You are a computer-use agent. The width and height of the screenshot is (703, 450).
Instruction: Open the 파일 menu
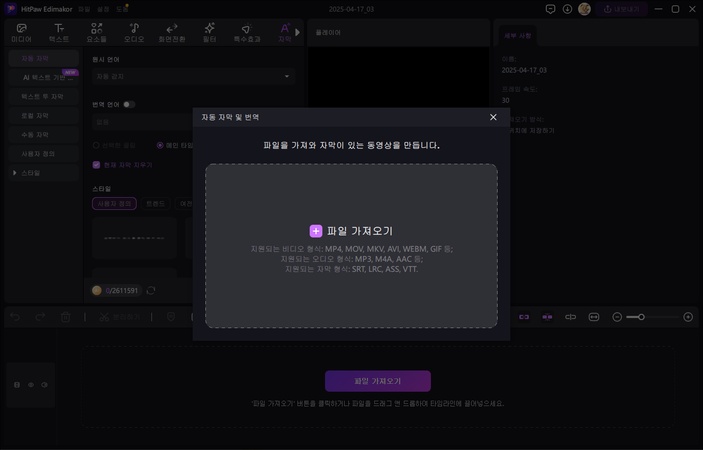tap(84, 9)
